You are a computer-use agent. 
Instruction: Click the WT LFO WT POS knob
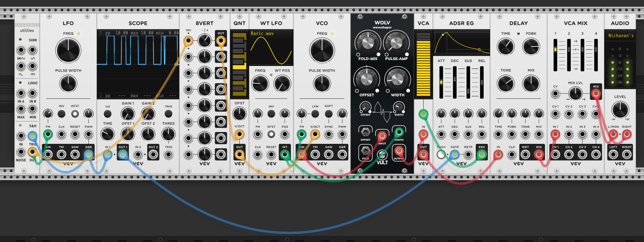282,84
